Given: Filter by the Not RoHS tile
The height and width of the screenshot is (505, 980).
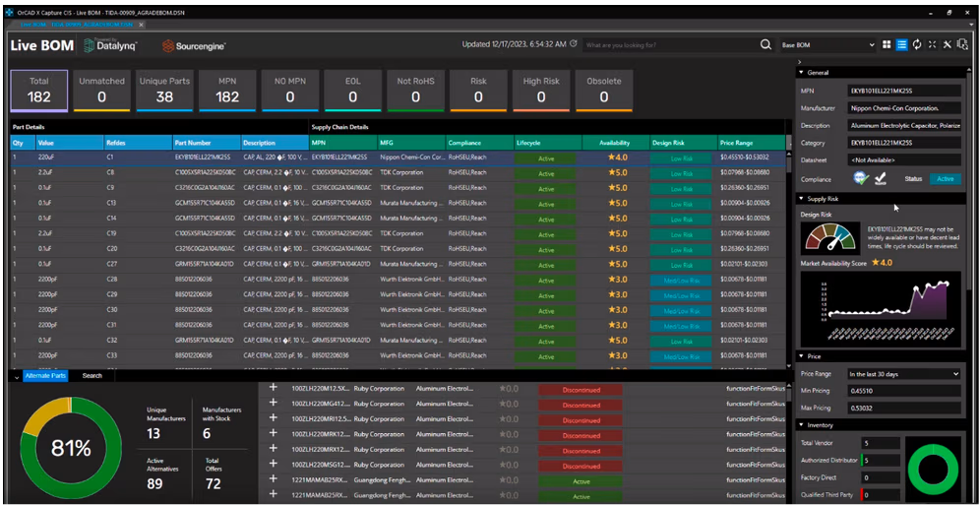Looking at the screenshot, I should coord(415,91).
